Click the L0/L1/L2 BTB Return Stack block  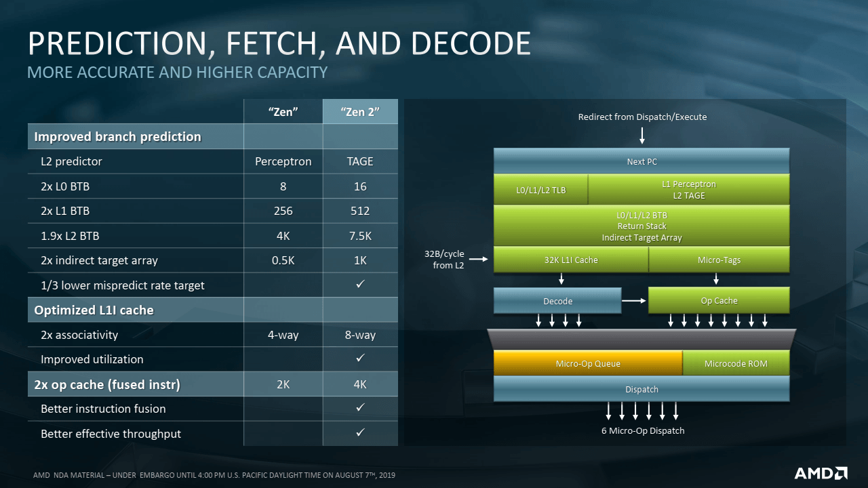[642, 226]
